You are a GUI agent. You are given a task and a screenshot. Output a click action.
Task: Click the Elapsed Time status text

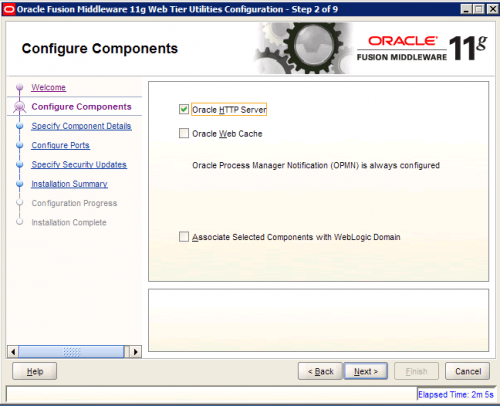coord(456,395)
